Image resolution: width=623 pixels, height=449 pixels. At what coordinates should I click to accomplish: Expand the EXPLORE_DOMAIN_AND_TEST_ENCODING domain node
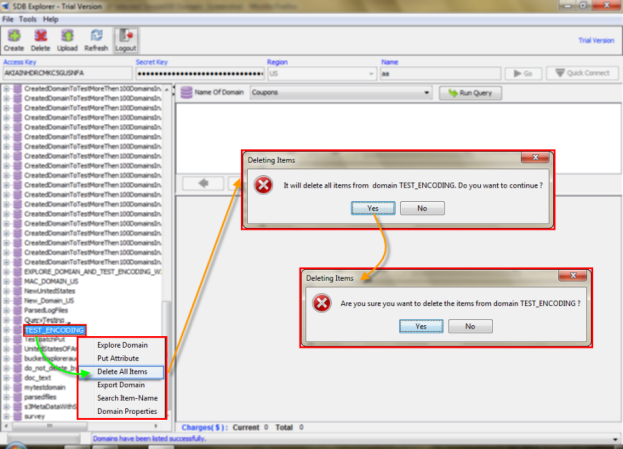click(x=7, y=272)
